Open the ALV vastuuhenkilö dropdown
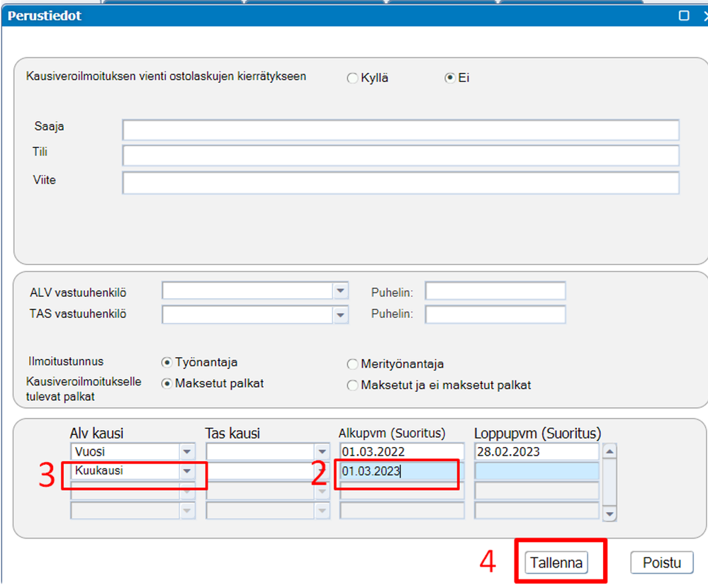708x588 pixels. (x=340, y=291)
